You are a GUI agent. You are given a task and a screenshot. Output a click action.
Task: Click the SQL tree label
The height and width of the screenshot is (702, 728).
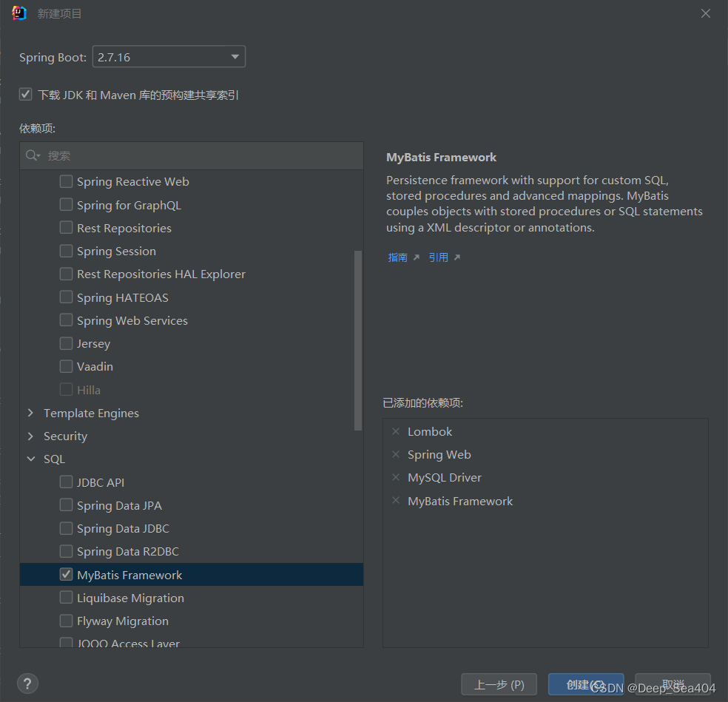pos(54,459)
